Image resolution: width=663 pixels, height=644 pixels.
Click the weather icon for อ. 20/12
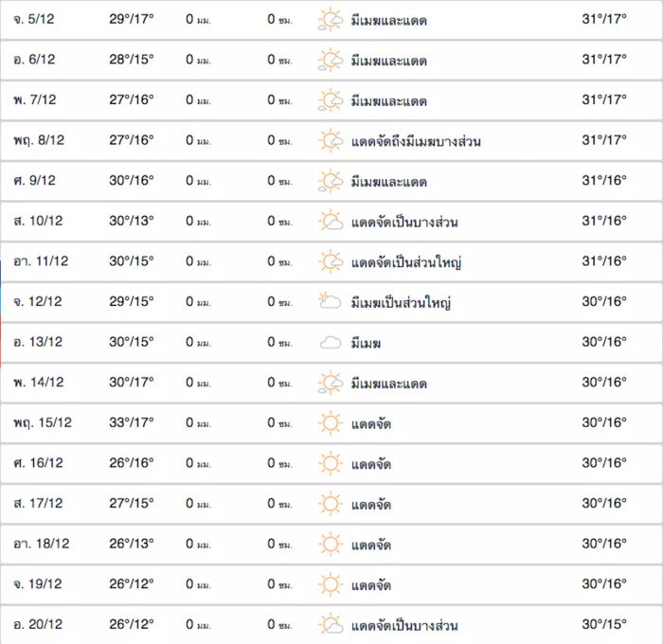(x=330, y=625)
